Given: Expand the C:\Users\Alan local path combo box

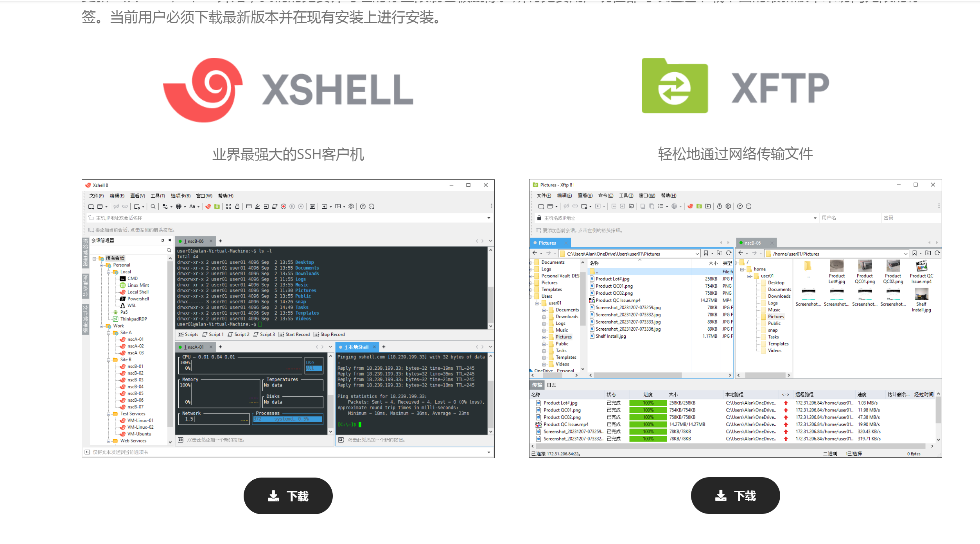Looking at the screenshot, I should point(697,254).
